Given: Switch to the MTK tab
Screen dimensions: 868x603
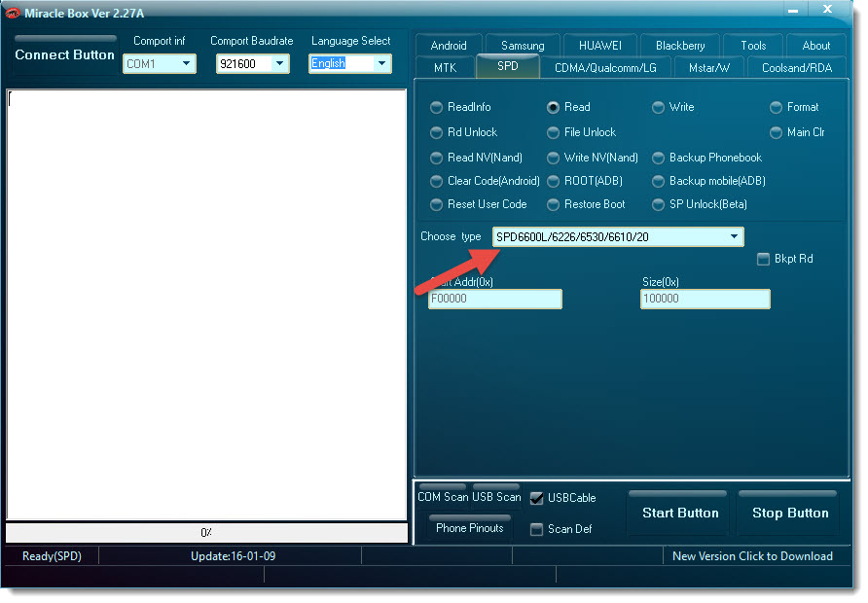Looking at the screenshot, I should click(x=446, y=67).
